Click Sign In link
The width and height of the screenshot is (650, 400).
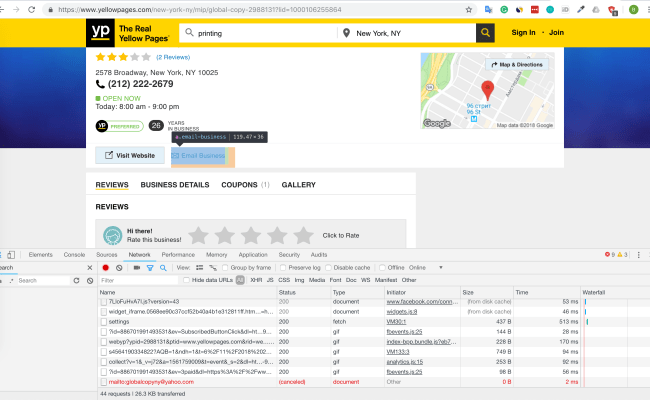523,32
